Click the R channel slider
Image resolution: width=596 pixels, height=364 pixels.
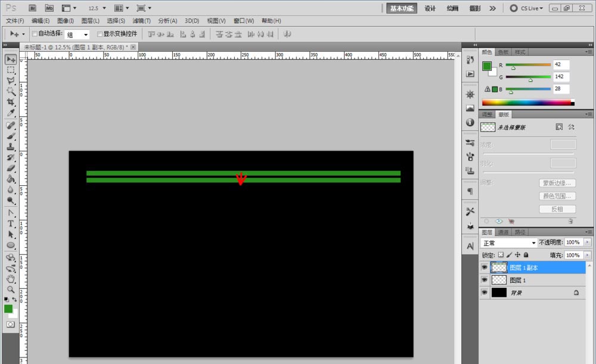tap(528, 64)
